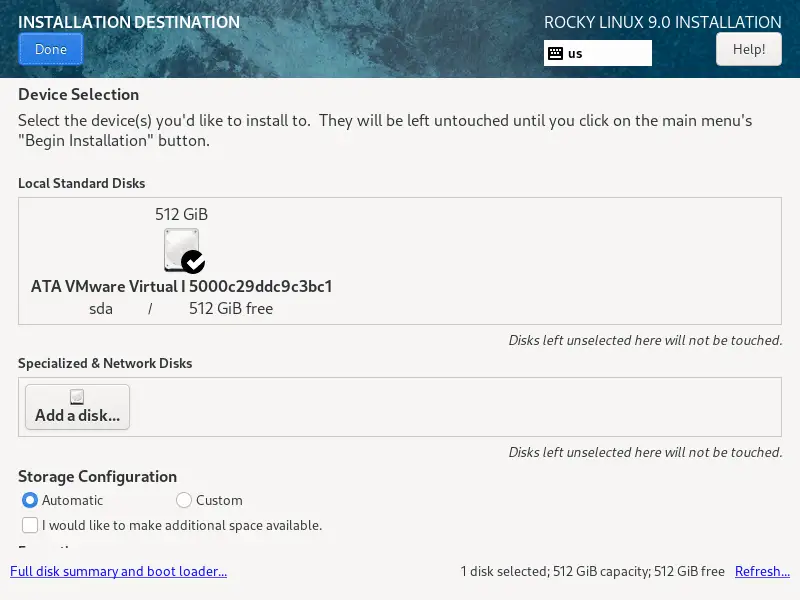Click the 512 GiB free label
The width and height of the screenshot is (800, 600).
pos(231,309)
